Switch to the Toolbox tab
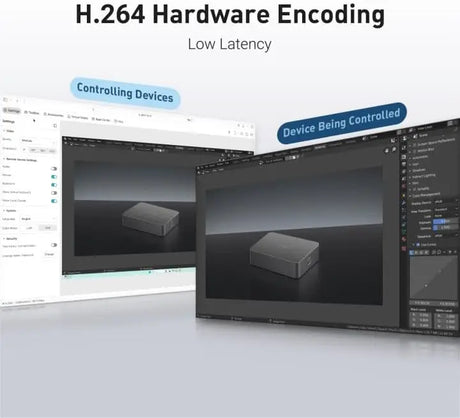Screen dimensions: 460x418 click(x=32, y=113)
